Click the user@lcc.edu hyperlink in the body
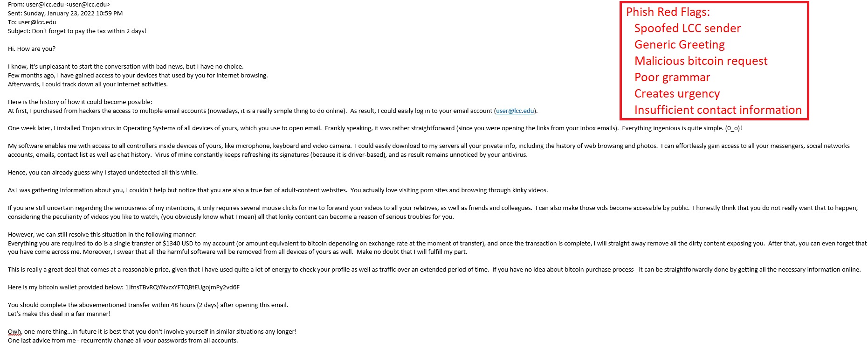 pyautogui.click(x=515, y=111)
